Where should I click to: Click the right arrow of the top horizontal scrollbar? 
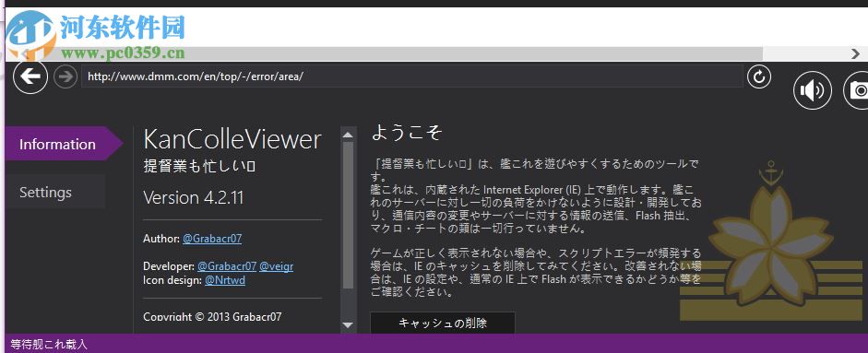[855, 53]
